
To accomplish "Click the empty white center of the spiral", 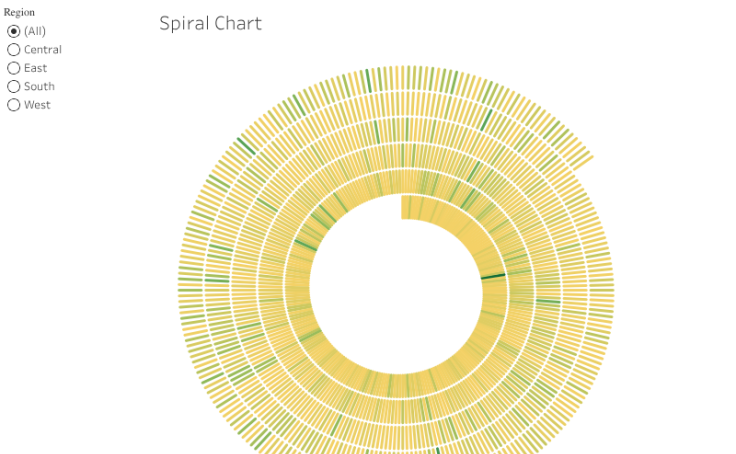I will click(x=395, y=288).
